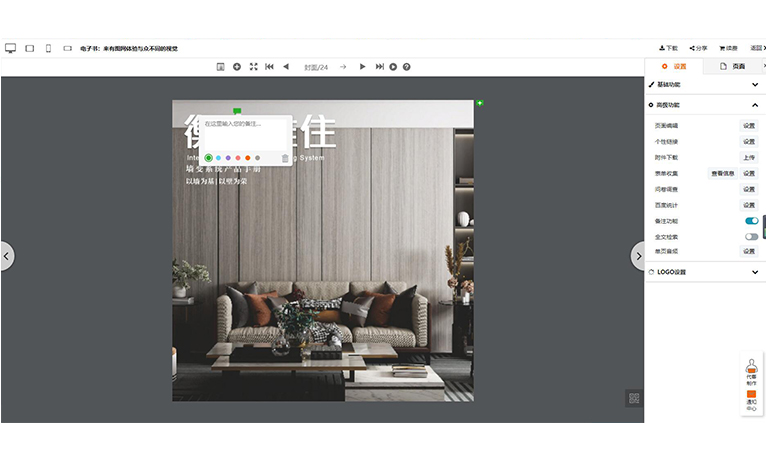766x463 pixels.
Task: Click 查看信息 button for 表单收集
Action: (722, 173)
